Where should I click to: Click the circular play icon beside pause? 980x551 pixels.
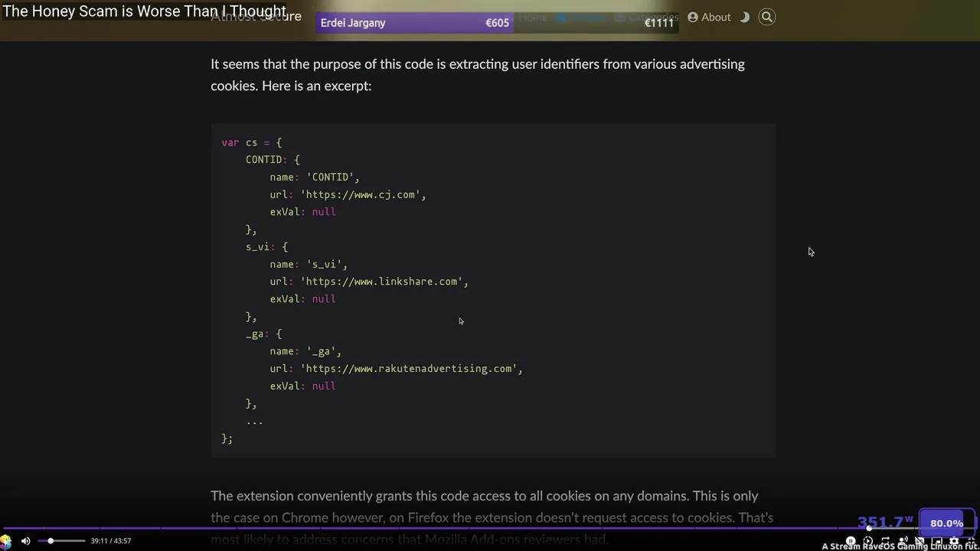pyautogui.click(x=867, y=541)
